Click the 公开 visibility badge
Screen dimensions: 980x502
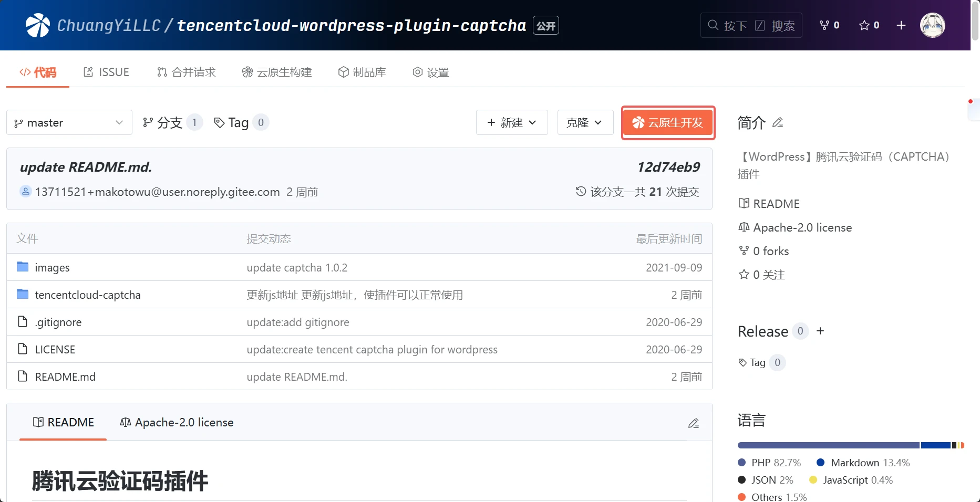546,25
